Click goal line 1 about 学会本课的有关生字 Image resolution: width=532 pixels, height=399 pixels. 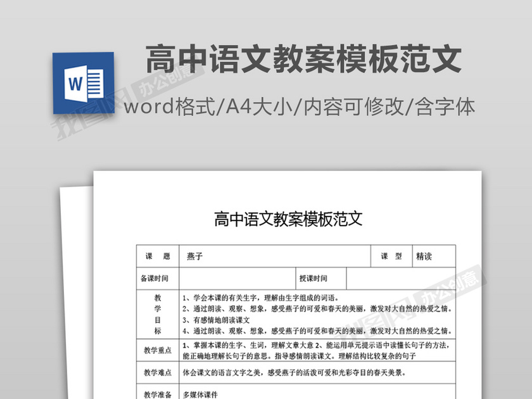pos(260,298)
